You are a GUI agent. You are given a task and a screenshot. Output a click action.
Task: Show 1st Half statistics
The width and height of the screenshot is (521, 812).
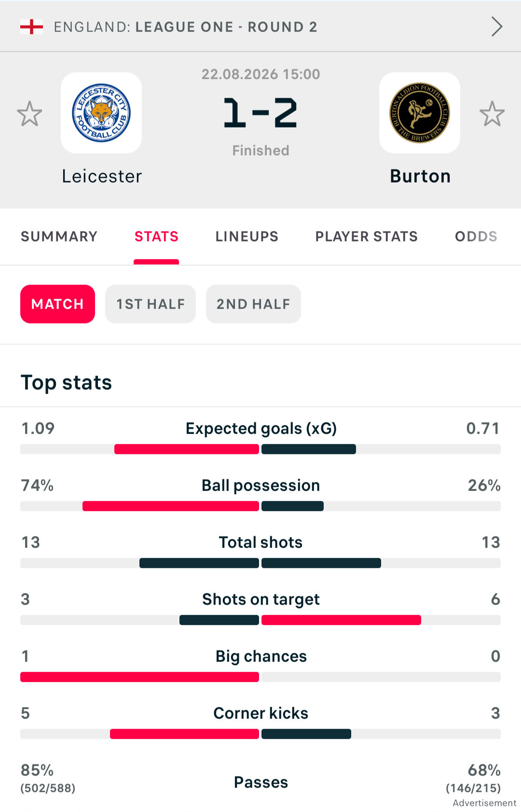pos(151,304)
